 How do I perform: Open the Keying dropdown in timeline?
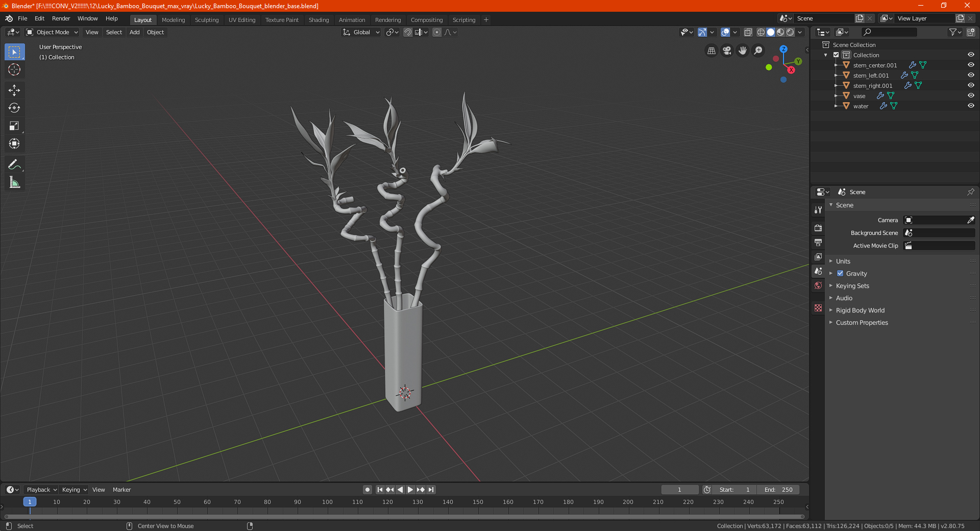click(x=74, y=490)
